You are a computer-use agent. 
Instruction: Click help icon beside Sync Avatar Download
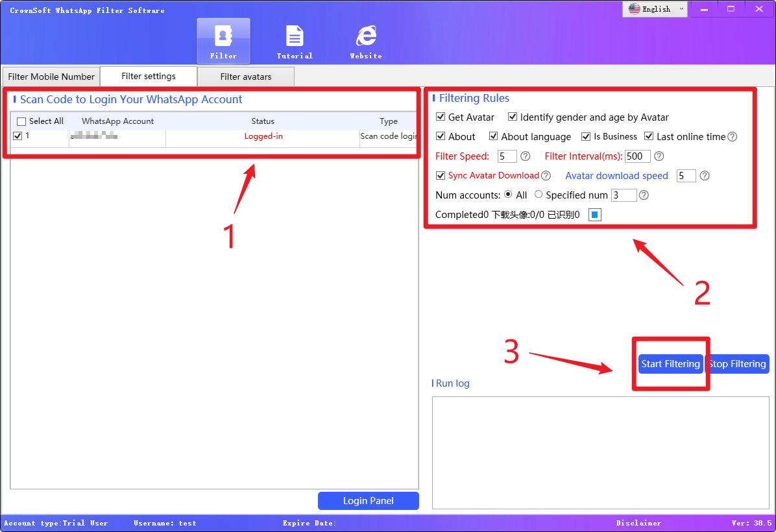tap(546, 176)
